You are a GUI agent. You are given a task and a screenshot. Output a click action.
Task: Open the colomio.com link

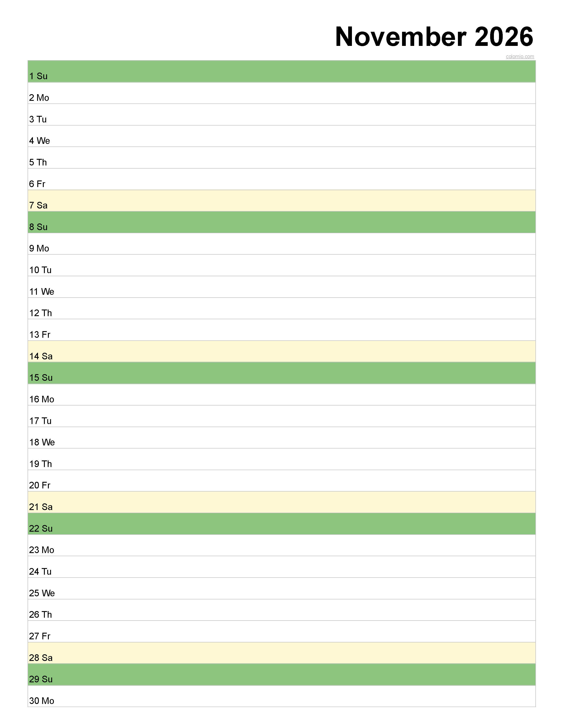click(x=520, y=57)
